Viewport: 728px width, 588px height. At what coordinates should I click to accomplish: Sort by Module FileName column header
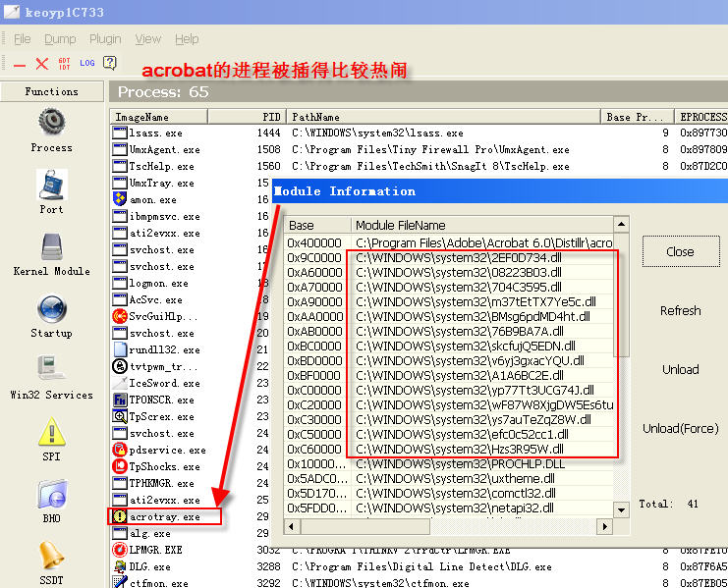point(481,226)
